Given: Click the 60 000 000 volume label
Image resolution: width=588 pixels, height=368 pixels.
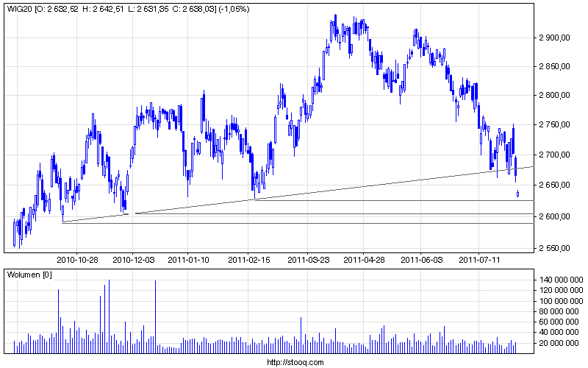Looking at the screenshot, I should pos(559,322).
